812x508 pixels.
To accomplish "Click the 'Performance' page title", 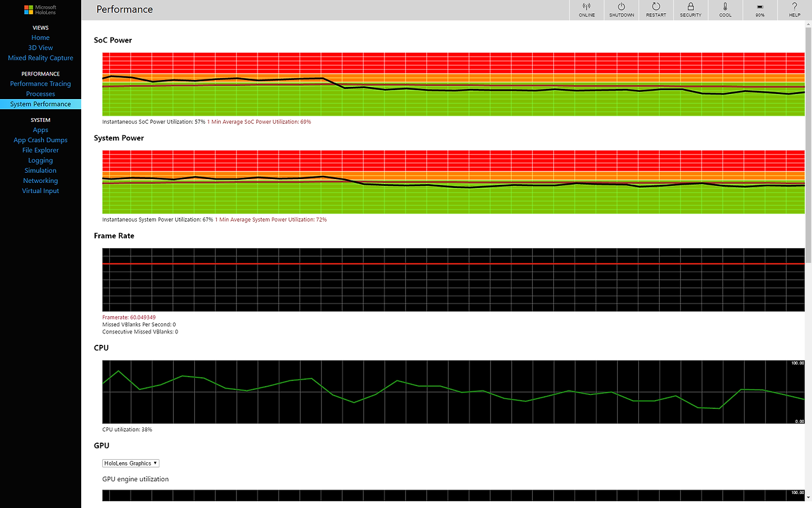I will pyautogui.click(x=124, y=10).
